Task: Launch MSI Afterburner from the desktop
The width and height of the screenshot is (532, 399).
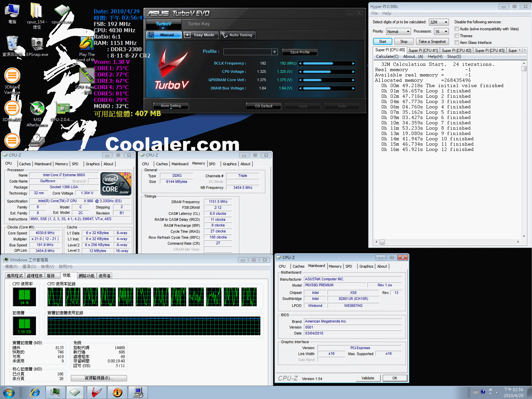Action: (x=37, y=114)
